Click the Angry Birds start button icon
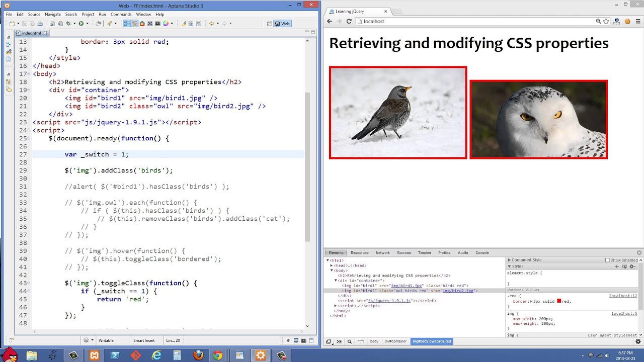 pos(10,354)
